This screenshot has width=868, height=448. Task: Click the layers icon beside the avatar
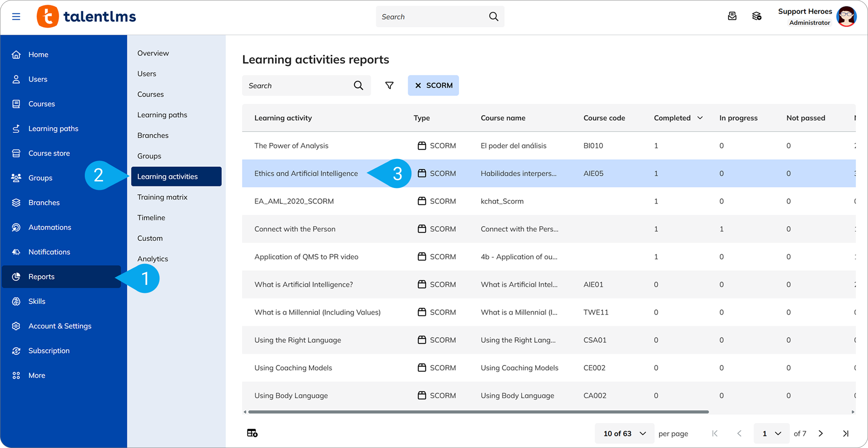[x=756, y=16]
